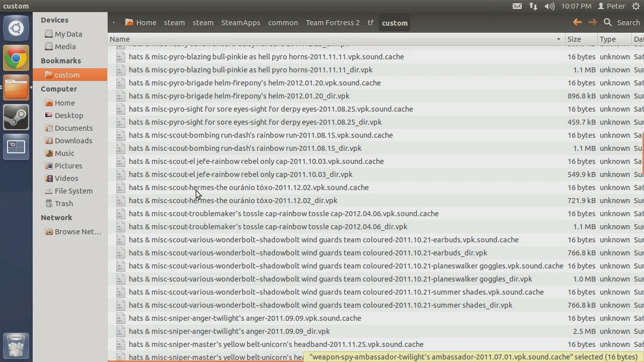The height and width of the screenshot is (362, 644).
Task: Select blazing bull 2011.11.11_dir.vpk file
Action: 251,70
